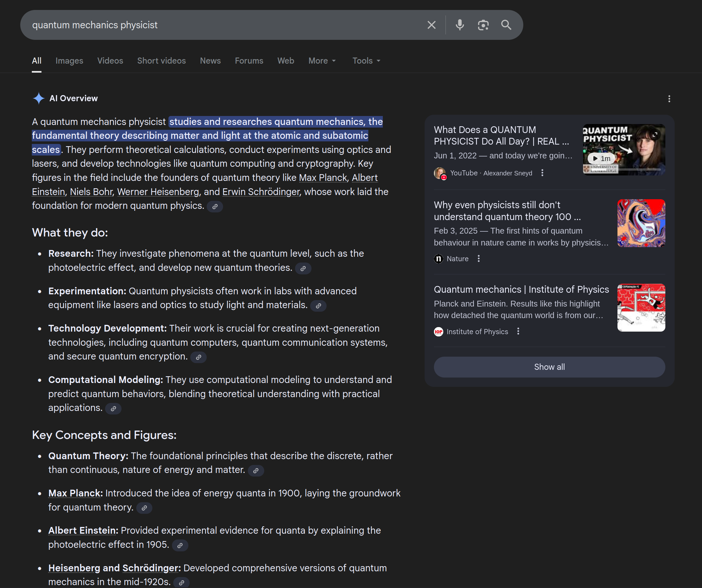This screenshot has height=588, width=702.
Task: Open the link chip after 'modern quantum physics.'
Action: tap(215, 207)
